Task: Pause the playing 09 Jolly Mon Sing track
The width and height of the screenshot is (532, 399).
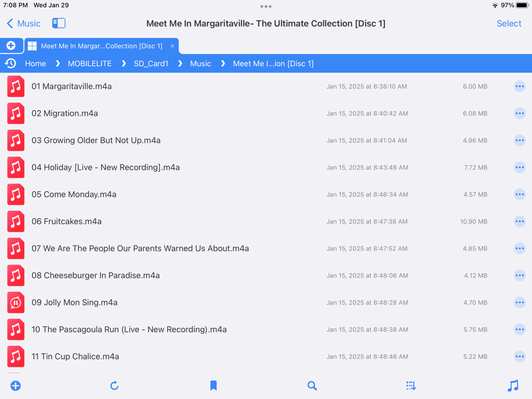Action: point(16,302)
